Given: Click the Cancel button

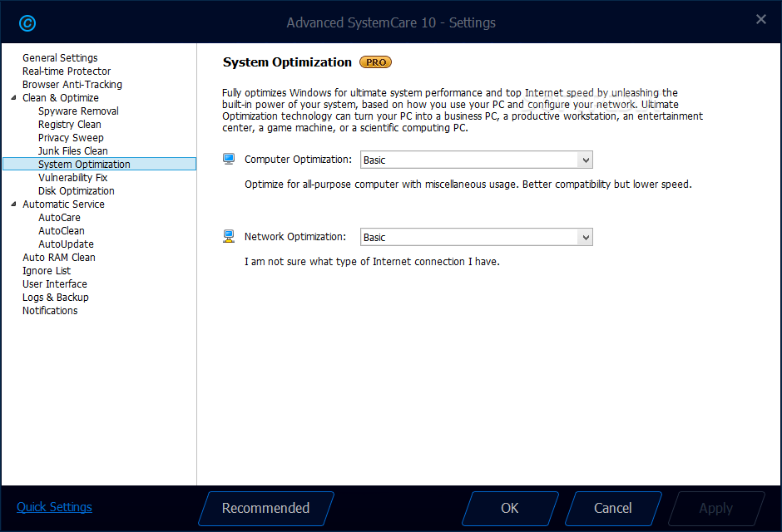Looking at the screenshot, I should 613,509.
